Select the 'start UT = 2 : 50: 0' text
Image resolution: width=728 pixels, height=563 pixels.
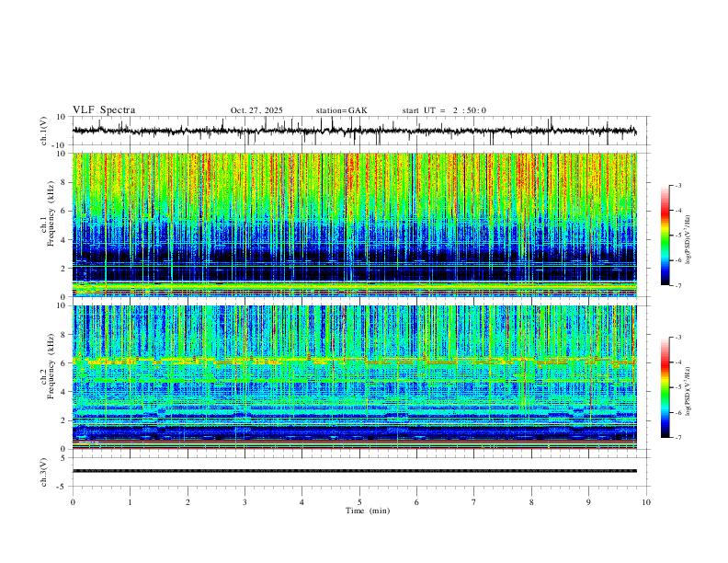444,110
